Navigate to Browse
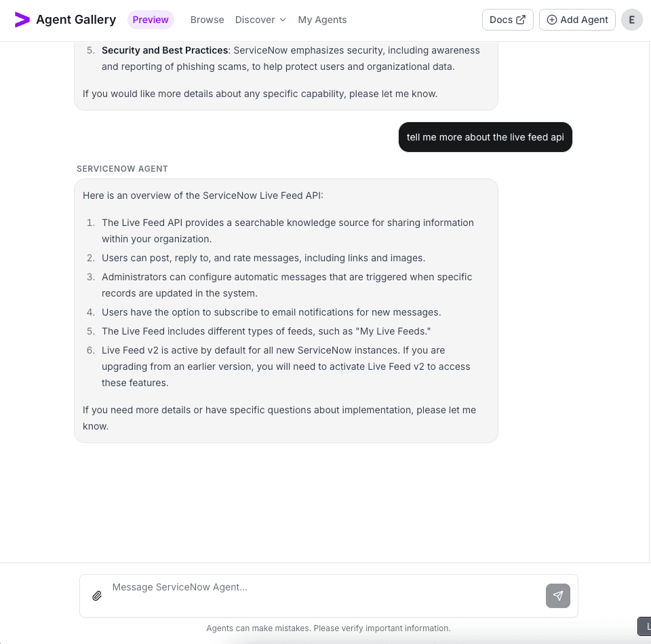Image resolution: width=651 pixels, height=644 pixels. (x=207, y=20)
